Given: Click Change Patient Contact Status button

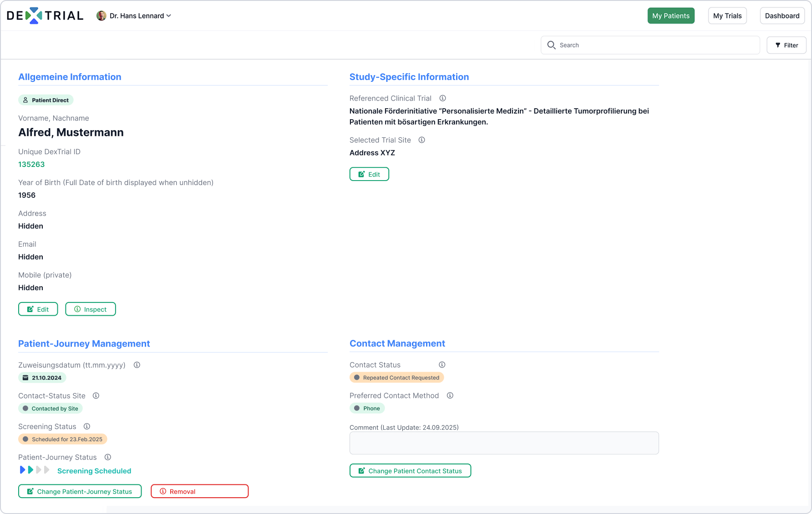Looking at the screenshot, I should [x=410, y=471].
